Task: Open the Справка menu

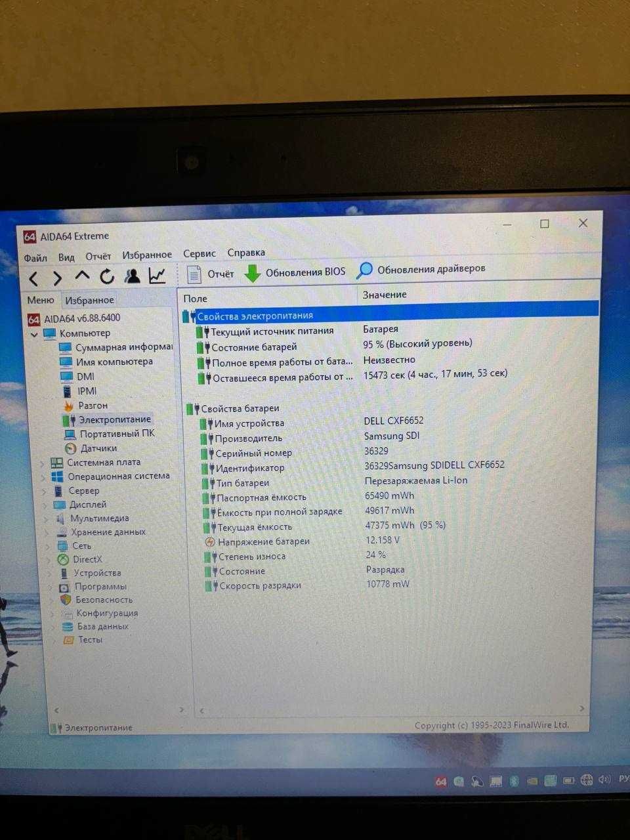Action: click(246, 253)
